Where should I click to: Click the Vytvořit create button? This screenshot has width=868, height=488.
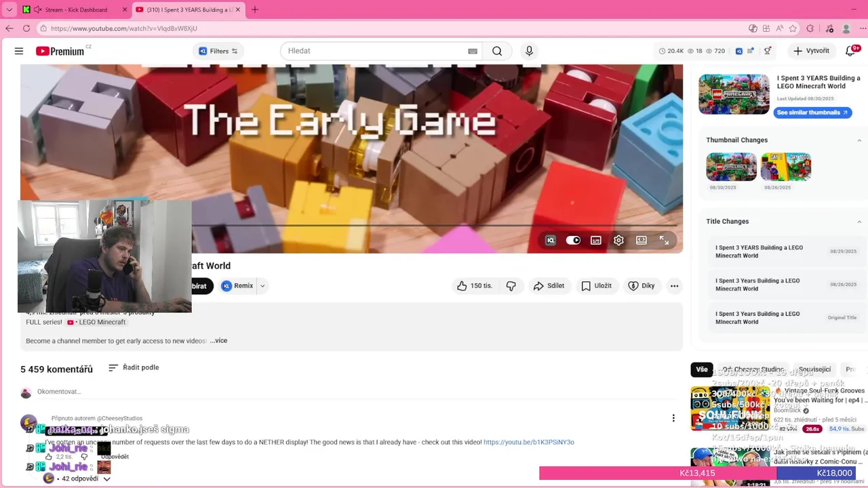812,51
